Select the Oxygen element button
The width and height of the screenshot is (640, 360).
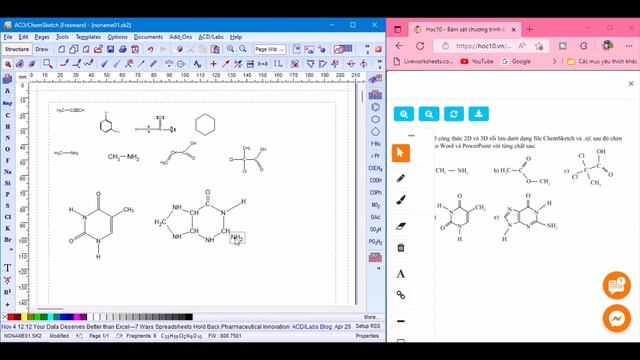(x=7, y=149)
